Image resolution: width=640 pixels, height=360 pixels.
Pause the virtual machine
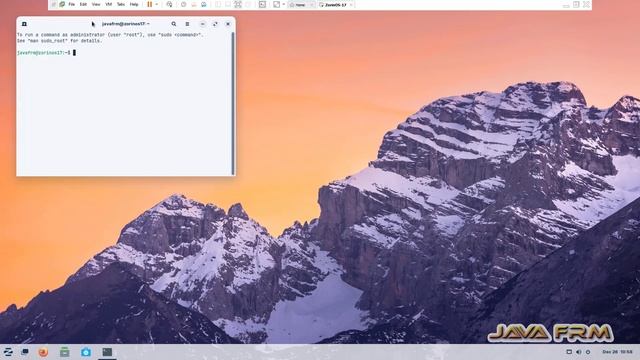coord(150,4)
